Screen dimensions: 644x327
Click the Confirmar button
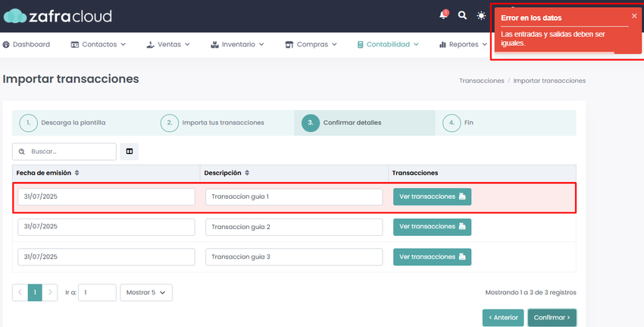(x=552, y=318)
